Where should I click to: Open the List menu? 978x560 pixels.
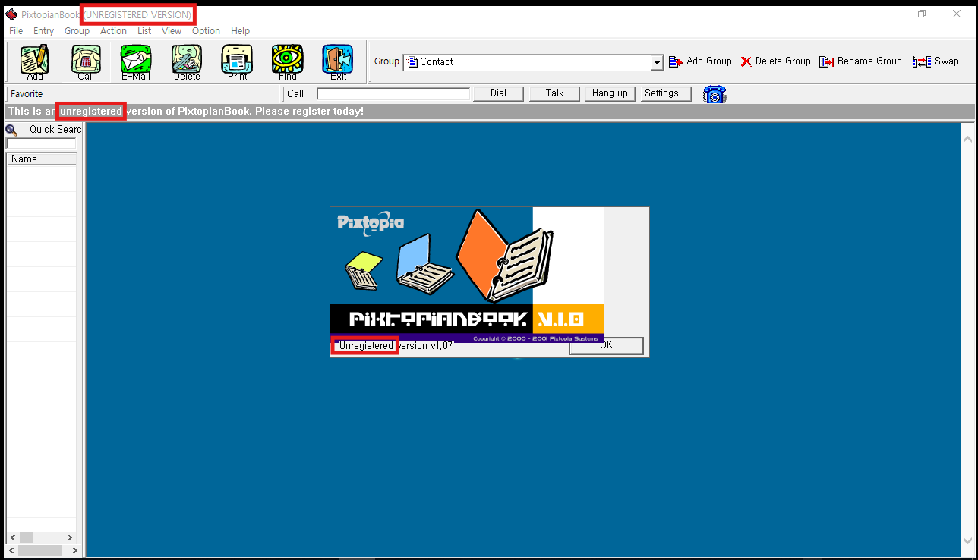coord(144,31)
